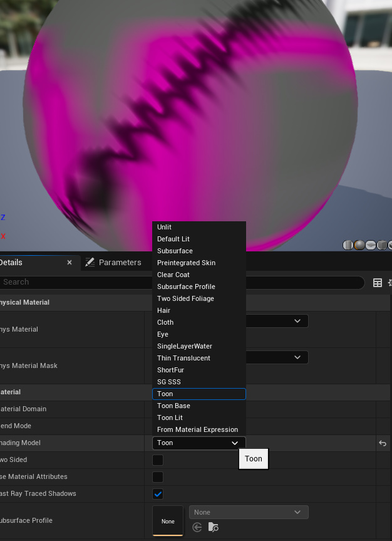Image resolution: width=392 pixels, height=541 pixels.
Task: Close the Details tab
Action: click(70, 263)
